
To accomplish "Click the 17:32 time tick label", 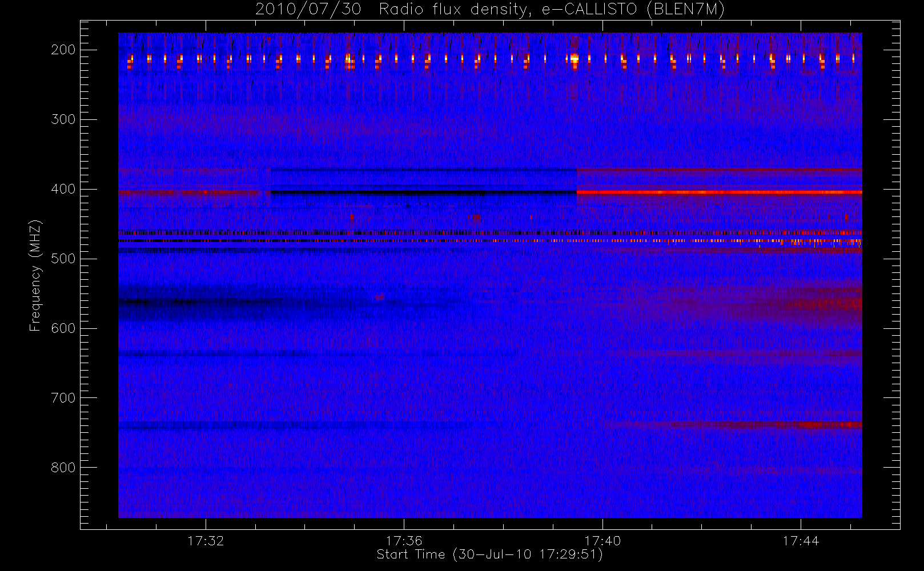I will (206, 541).
